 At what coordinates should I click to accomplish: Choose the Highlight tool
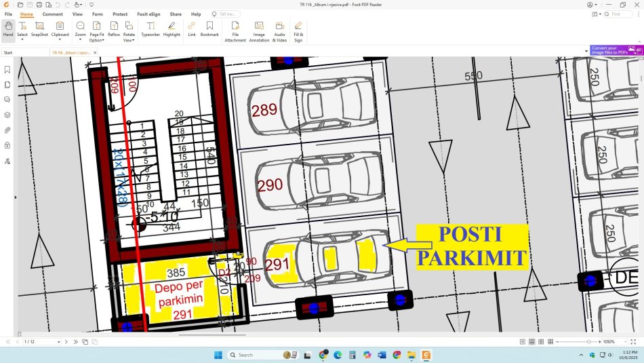(172, 29)
